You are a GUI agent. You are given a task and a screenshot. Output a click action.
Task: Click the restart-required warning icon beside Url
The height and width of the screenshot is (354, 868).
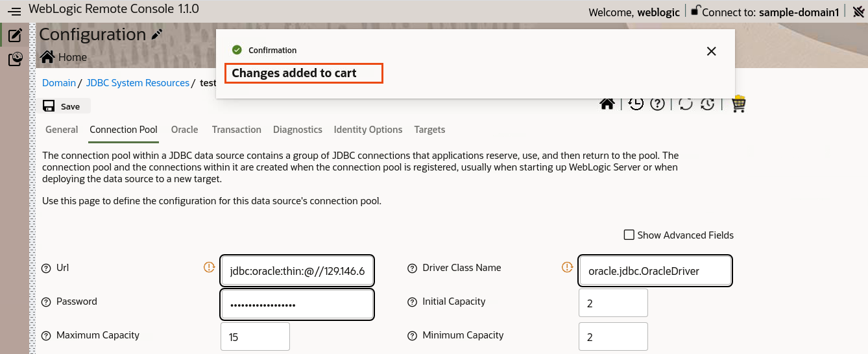[209, 266]
